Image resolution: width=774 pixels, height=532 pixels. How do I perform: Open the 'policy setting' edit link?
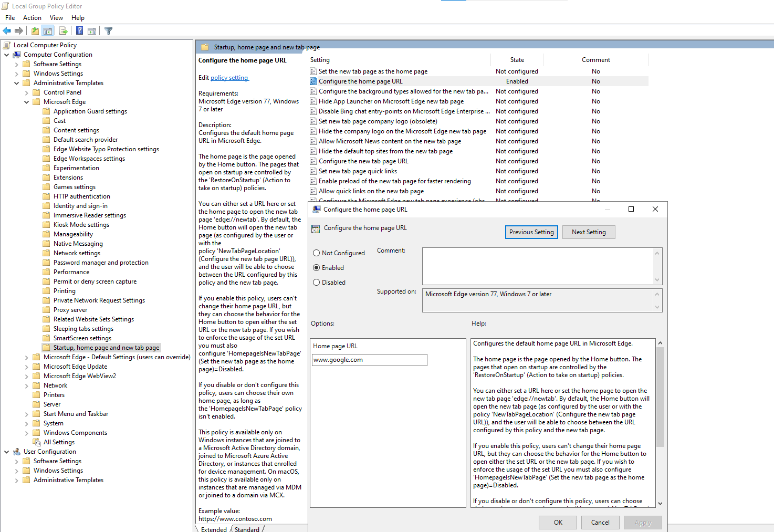point(229,78)
